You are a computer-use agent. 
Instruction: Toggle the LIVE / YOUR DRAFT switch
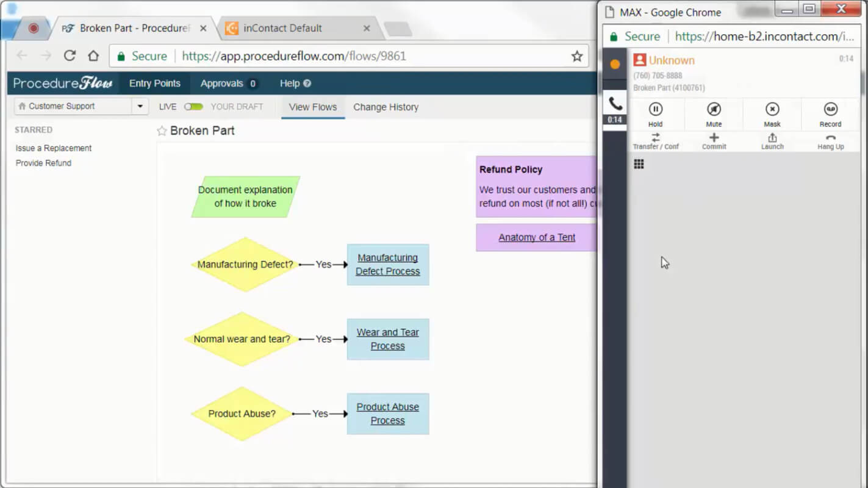click(x=193, y=107)
